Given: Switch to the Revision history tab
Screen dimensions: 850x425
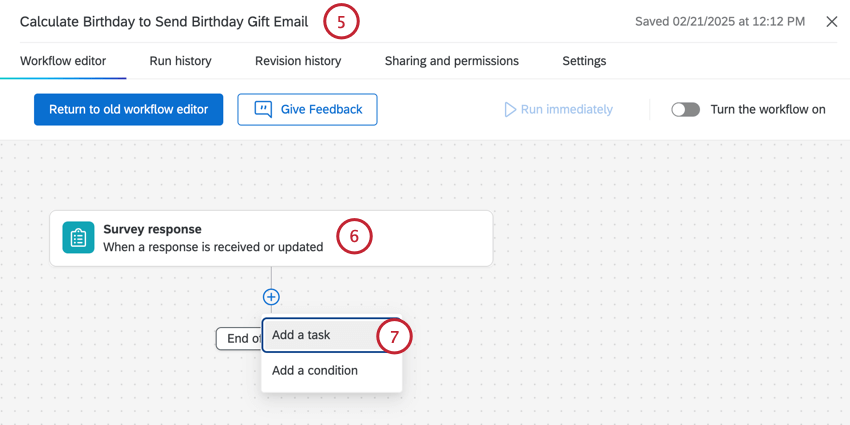Looking at the screenshot, I should (x=298, y=61).
